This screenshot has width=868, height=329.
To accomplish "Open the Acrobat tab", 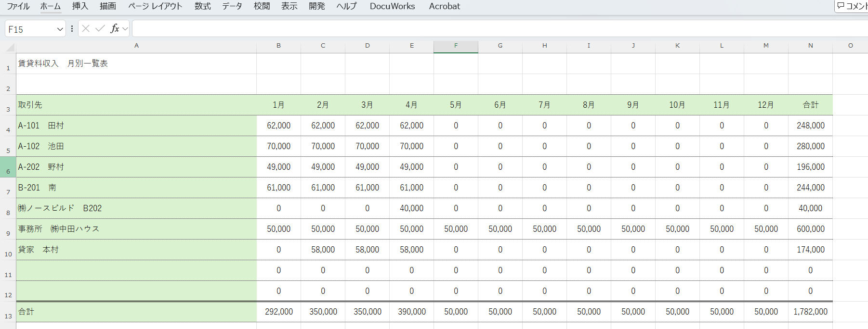I will point(444,6).
